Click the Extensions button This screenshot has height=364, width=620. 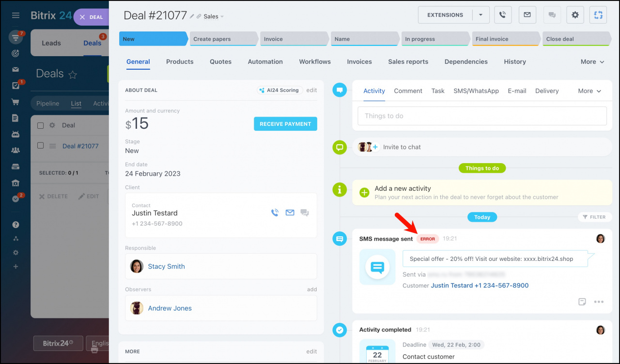(x=445, y=15)
